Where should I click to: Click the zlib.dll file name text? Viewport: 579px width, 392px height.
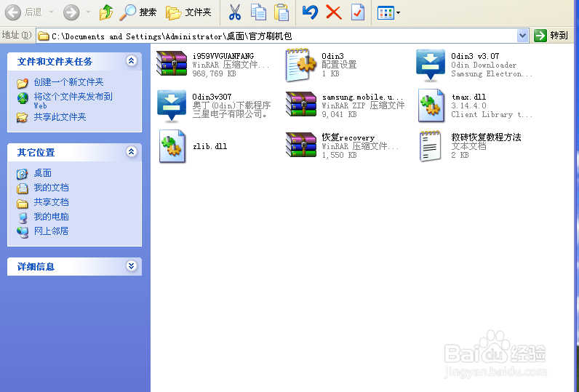209,146
